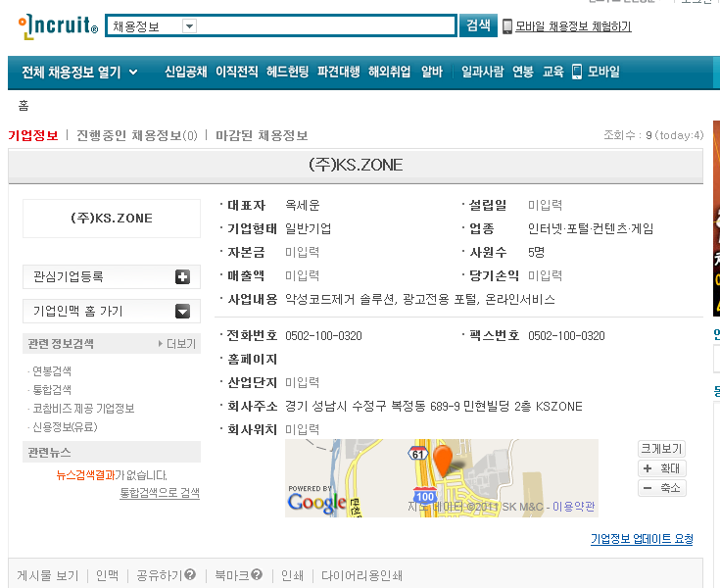
Task: Click the orange map location marker
Action: 443,461
